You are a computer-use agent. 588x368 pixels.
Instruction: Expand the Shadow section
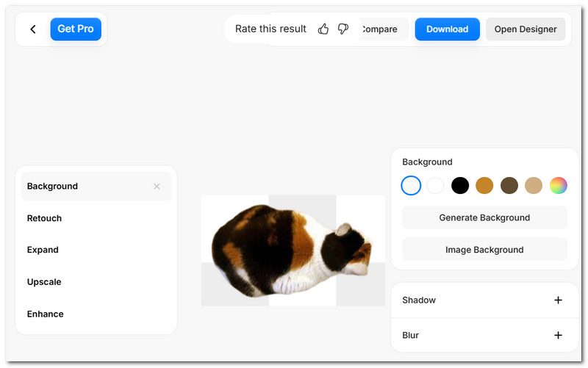pos(558,300)
